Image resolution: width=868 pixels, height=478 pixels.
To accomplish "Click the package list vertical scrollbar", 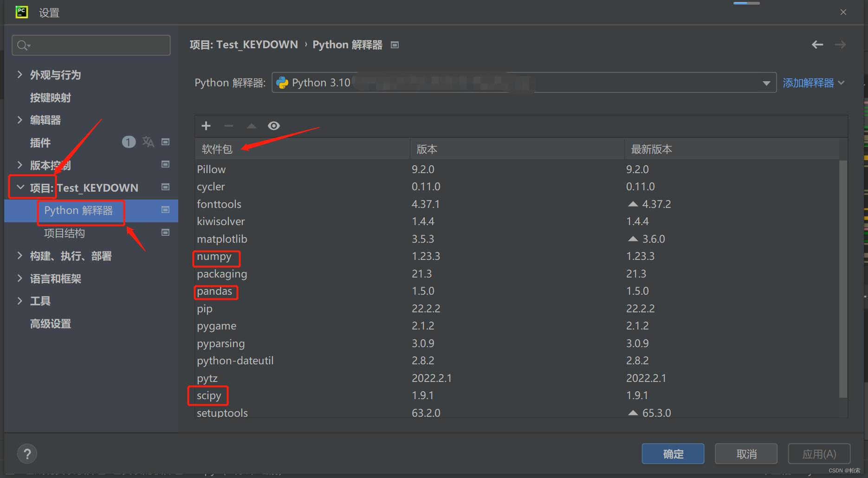I will pos(843,279).
